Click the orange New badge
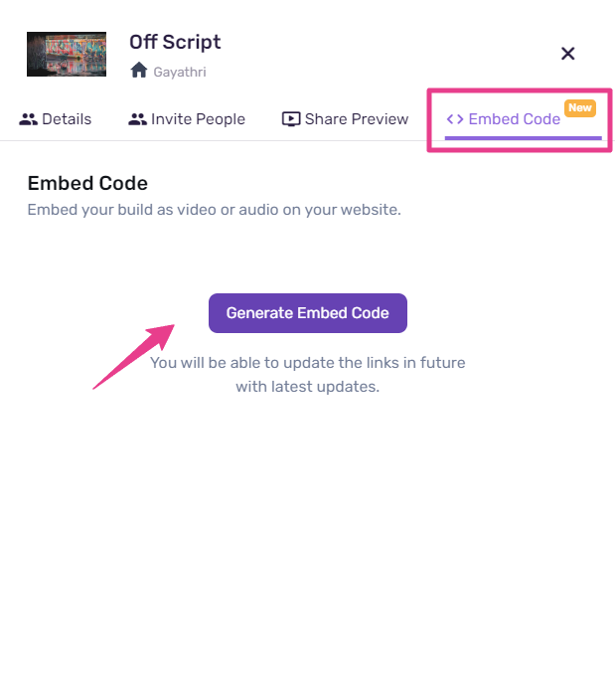Image resolution: width=615 pixels, height=700 pixels. tap(579, 107)
